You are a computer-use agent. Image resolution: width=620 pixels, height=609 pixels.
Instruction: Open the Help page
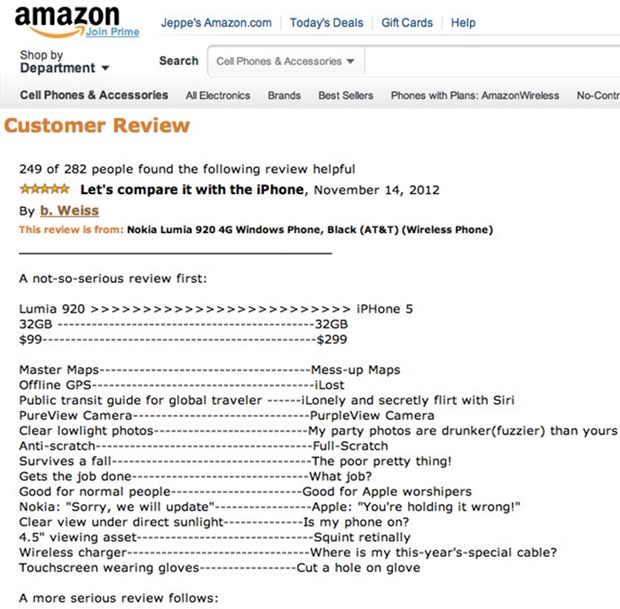coord(463,23)
